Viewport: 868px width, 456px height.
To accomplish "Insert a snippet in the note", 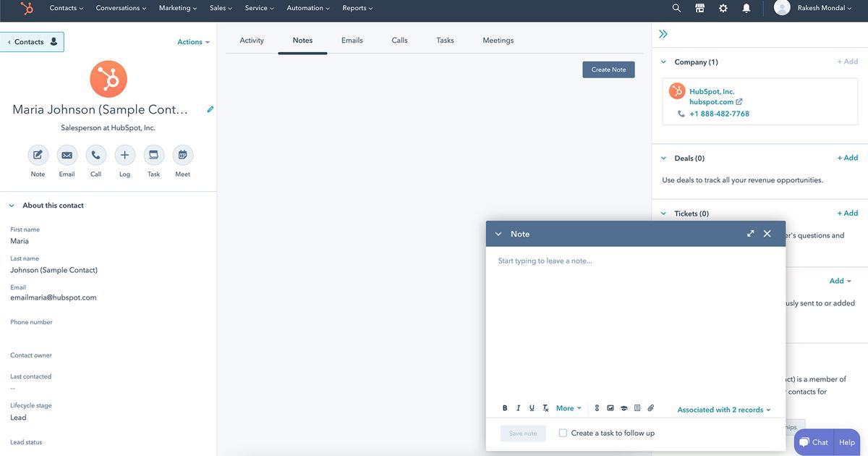I will coord(637,408).
